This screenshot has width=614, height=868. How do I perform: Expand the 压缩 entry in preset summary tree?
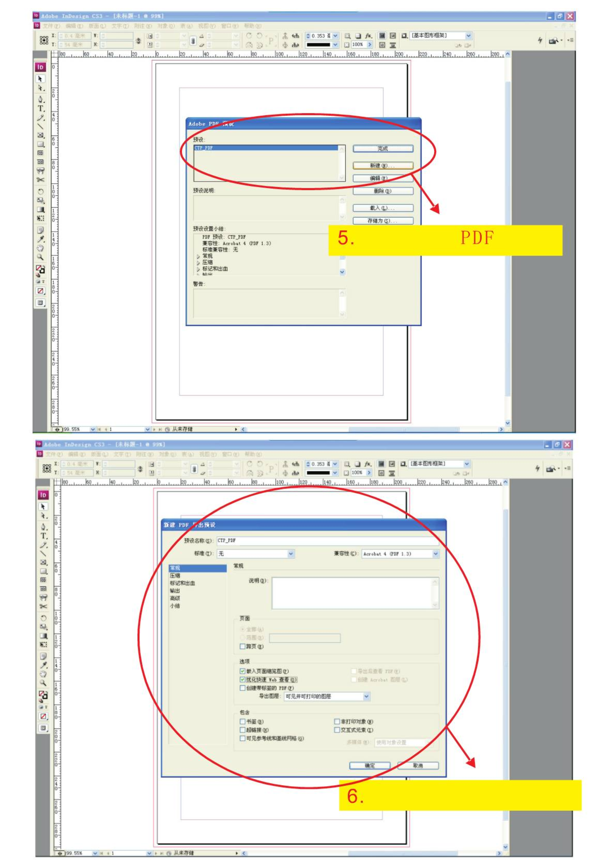tap(198, 263)
